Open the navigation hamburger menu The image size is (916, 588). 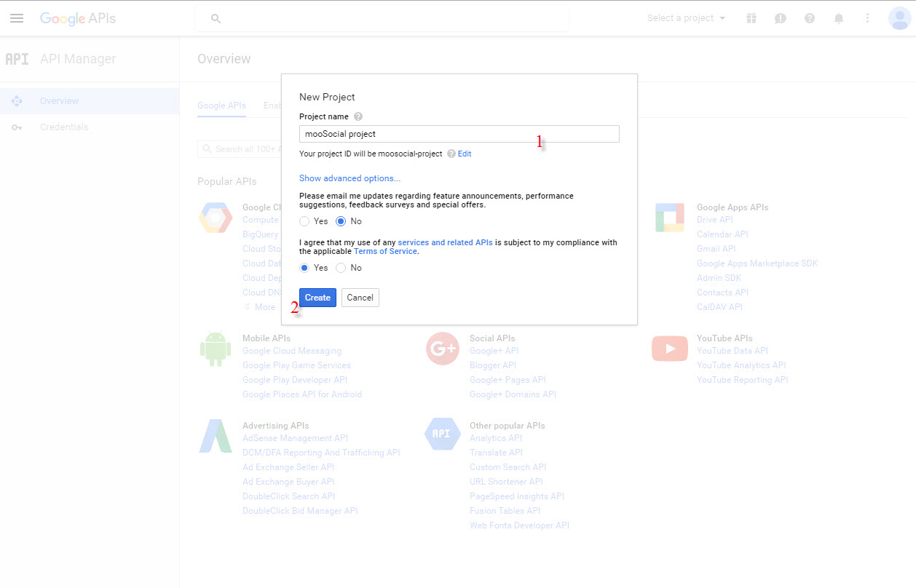17,17
